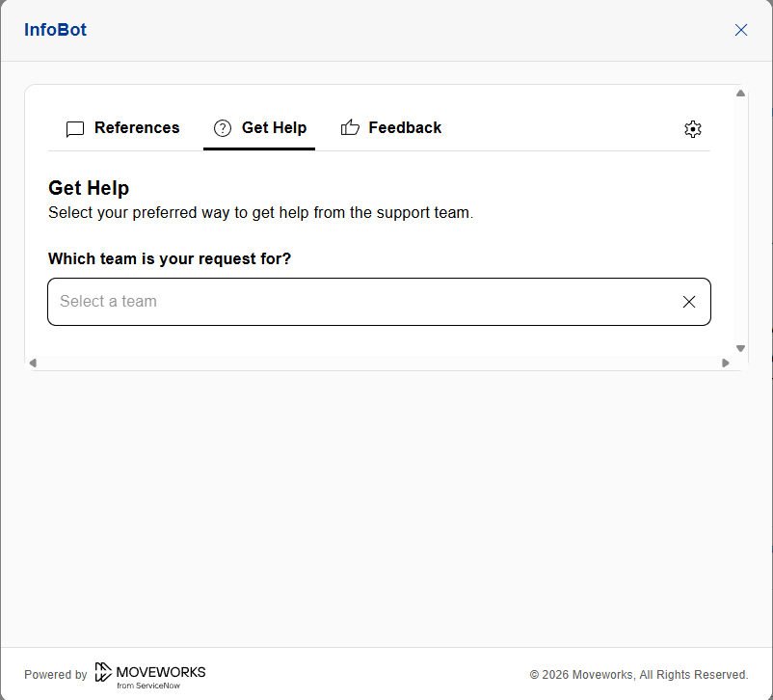
Task: Click the Get Help question mark icon
Action: 223,128
